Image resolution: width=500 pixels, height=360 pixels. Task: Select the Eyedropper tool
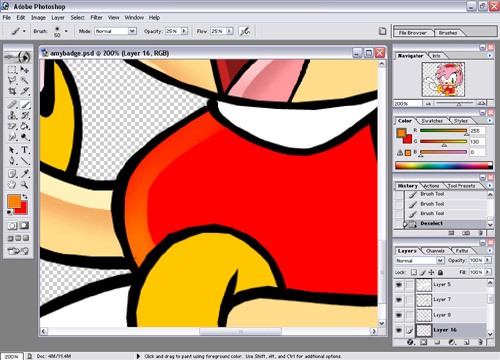pyautogui.click(x=25, y=174)
